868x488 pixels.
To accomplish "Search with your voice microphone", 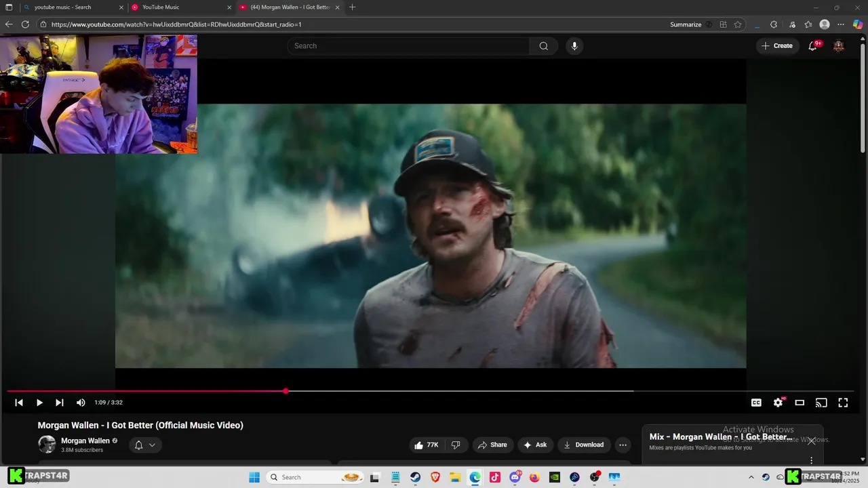I will (x=574, y=46).
